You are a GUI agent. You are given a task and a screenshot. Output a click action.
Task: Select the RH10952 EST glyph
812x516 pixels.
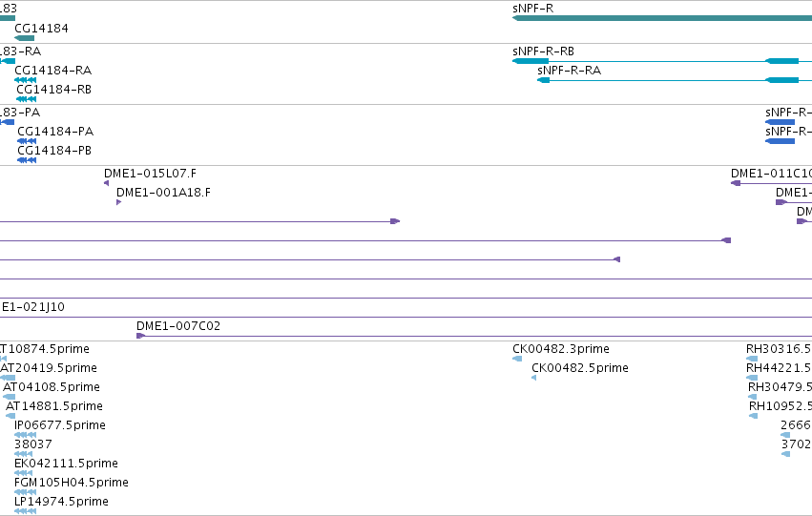754,416
